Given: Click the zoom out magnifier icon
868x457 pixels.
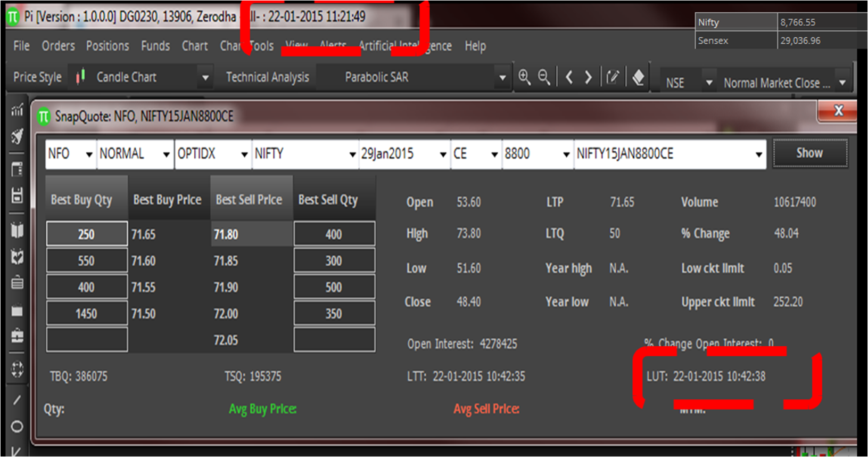Looking at the screenshot, I should click(x=544, y=77).
